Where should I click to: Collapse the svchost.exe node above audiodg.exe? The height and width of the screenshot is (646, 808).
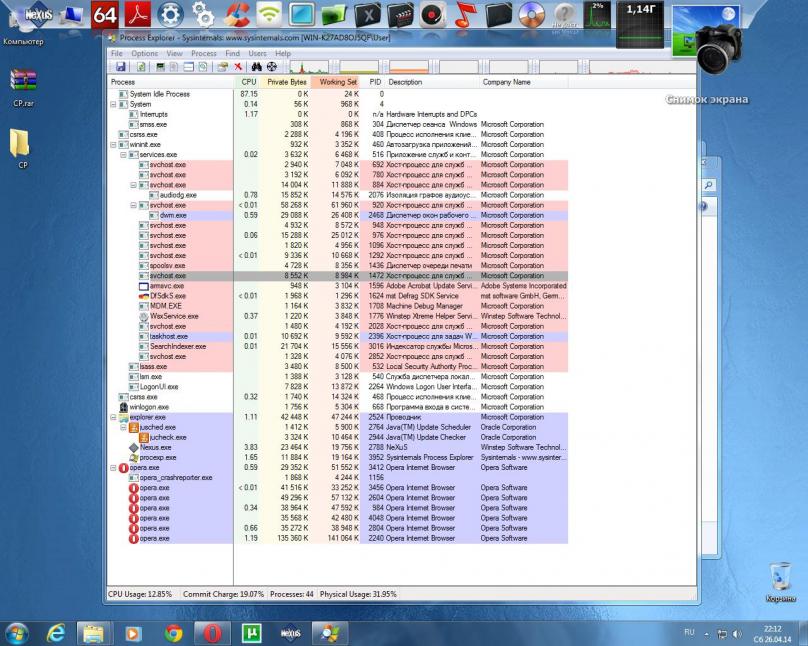[133, 185]
